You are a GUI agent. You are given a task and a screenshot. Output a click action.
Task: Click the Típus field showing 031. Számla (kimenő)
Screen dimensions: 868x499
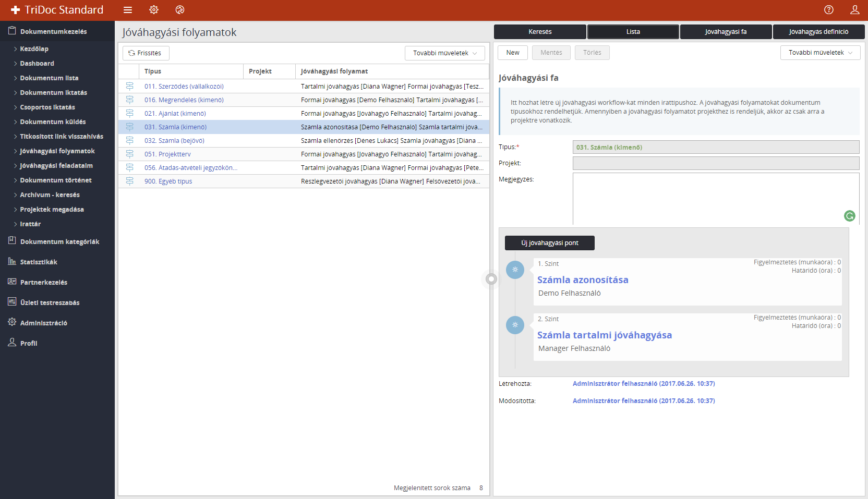point(716,147)
